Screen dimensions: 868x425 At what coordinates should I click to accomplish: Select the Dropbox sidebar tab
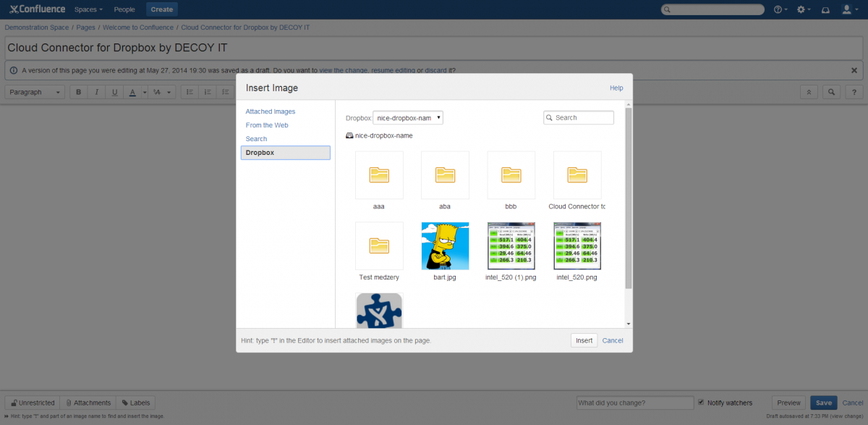(x=286, y=153)
